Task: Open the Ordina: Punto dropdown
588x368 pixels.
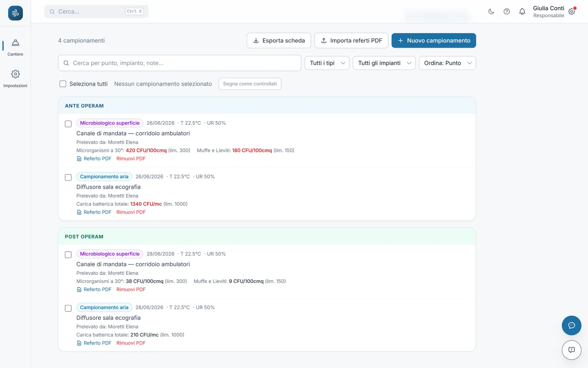Action: point(447,63)
